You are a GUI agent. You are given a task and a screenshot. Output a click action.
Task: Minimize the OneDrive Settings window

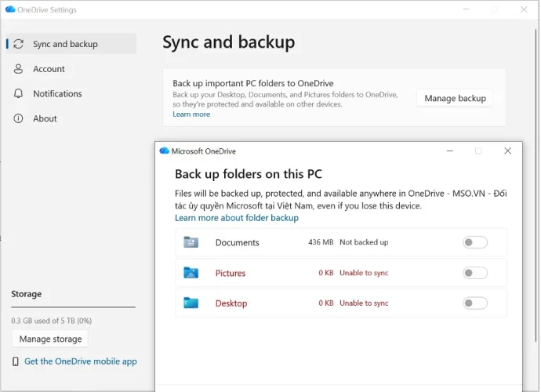(x=467, y=9)
